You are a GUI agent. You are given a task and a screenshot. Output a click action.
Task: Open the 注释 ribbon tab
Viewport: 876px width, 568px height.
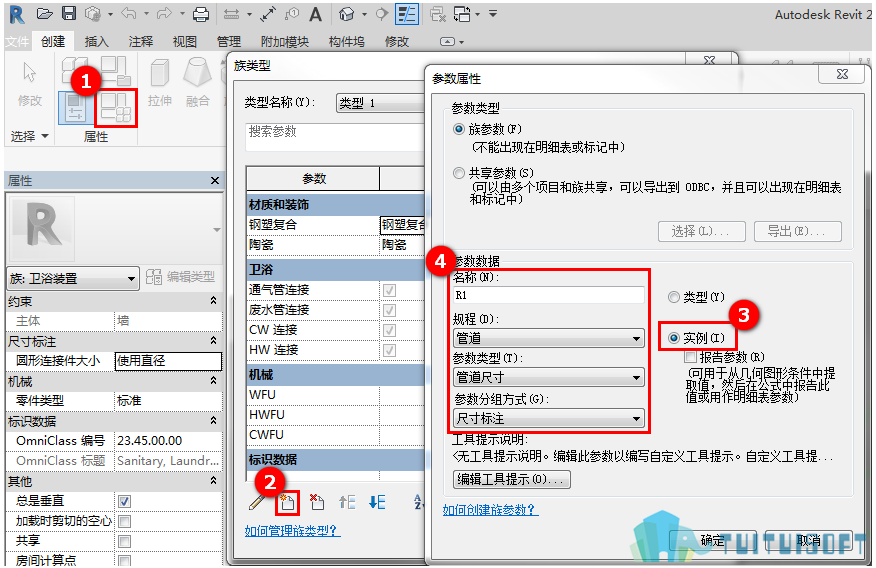[x=141, y=42]
